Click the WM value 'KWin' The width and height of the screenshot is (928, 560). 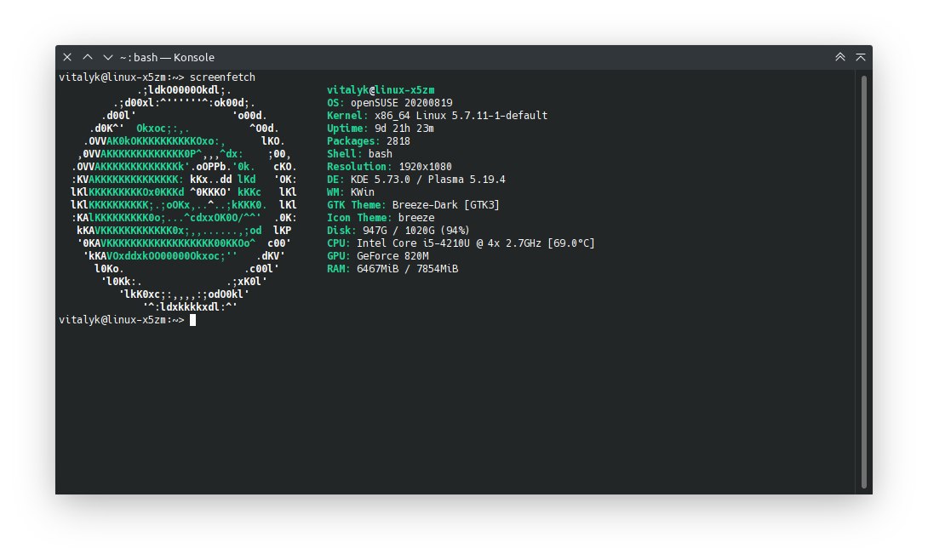(x=362, y=192)
